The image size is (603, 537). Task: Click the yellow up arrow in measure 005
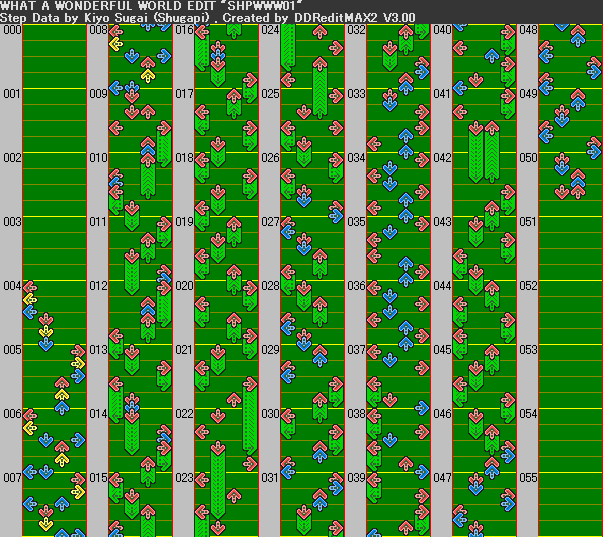62,395
